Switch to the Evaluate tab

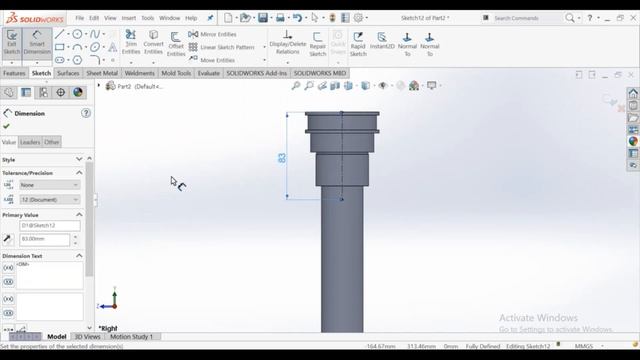coord(209,73)
